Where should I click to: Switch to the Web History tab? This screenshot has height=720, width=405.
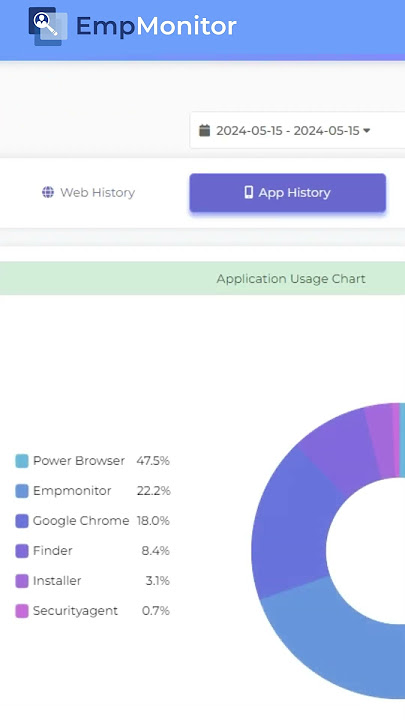[x=88, y=192]
